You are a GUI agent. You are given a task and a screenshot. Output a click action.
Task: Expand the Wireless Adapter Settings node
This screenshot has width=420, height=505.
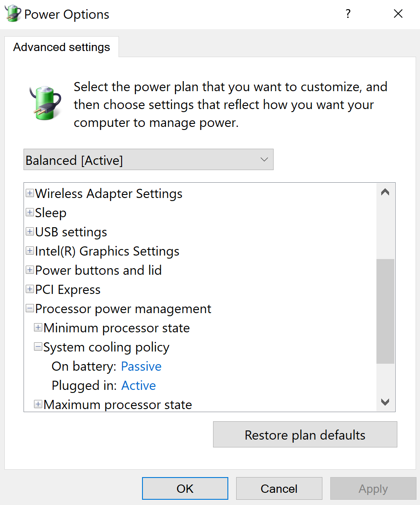coord(30,193)
